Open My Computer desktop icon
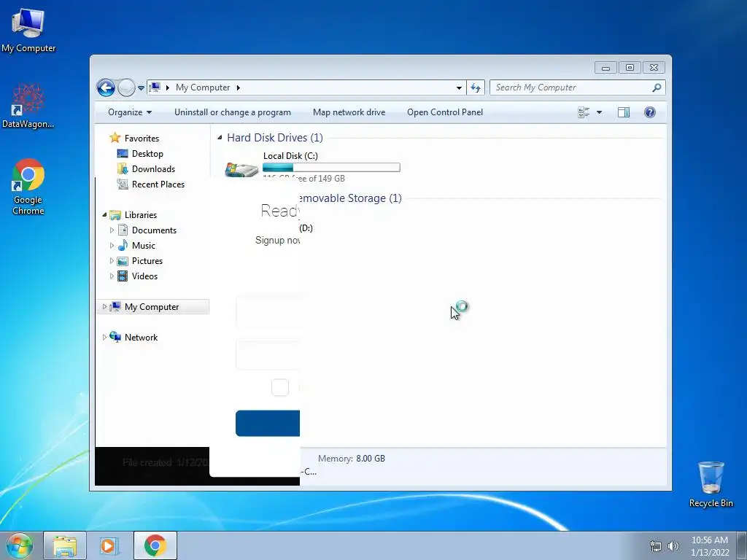The height and width of the screenshot is (560, 747). tap(28, 31)
